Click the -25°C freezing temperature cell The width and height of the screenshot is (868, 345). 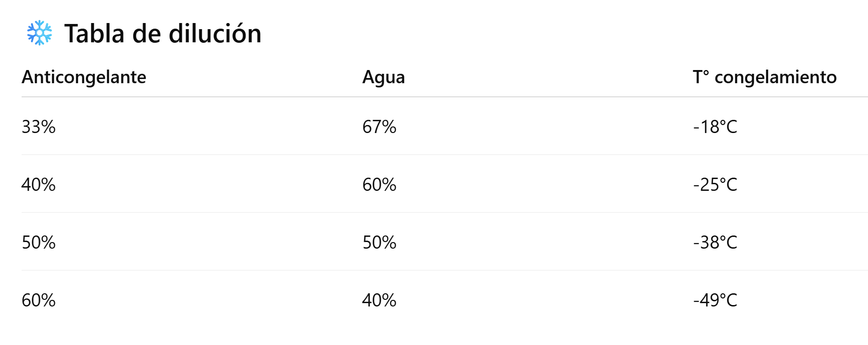715,185
